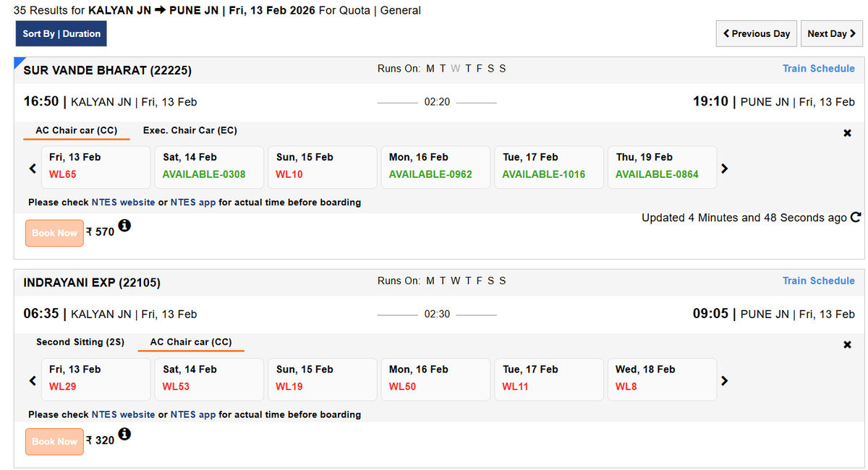
Task: Book Now for Indrayani Exp
Action: coord(54,441)
